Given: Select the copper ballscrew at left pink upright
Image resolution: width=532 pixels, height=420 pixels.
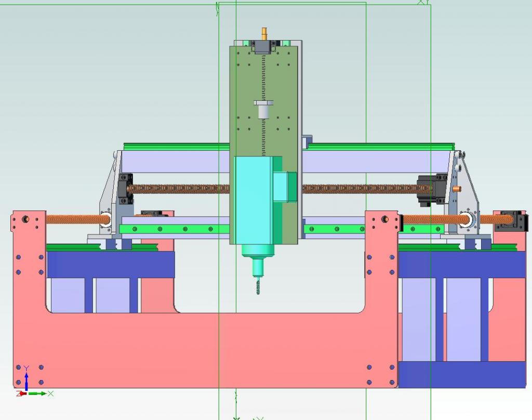Looking at the screenshot, I should pos(78,219).
